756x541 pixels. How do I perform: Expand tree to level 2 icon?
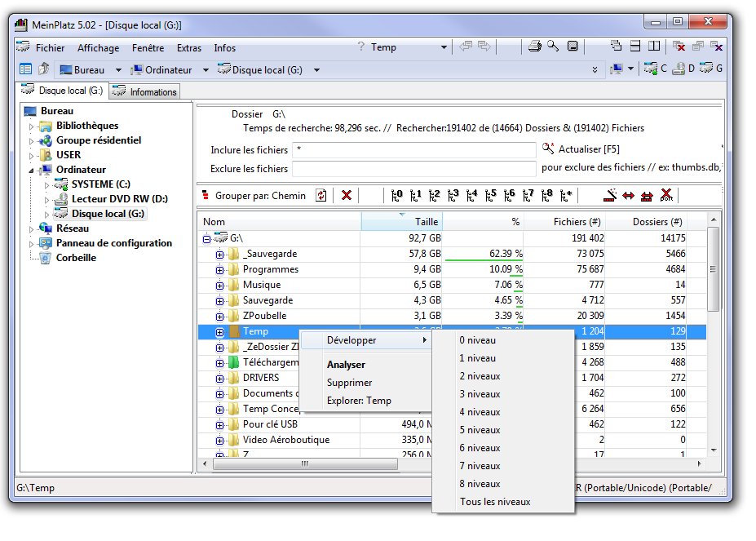[434, 196]
